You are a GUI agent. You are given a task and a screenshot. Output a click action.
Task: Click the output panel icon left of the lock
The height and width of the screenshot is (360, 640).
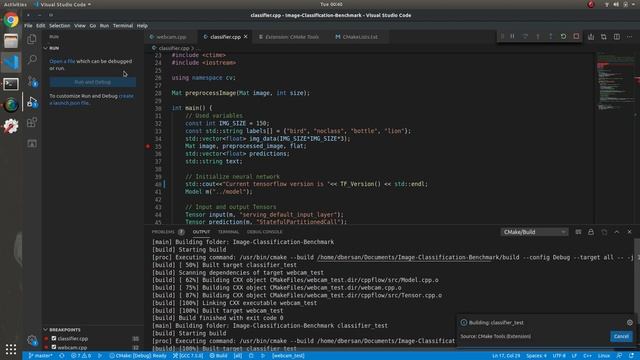pos(578,232)
